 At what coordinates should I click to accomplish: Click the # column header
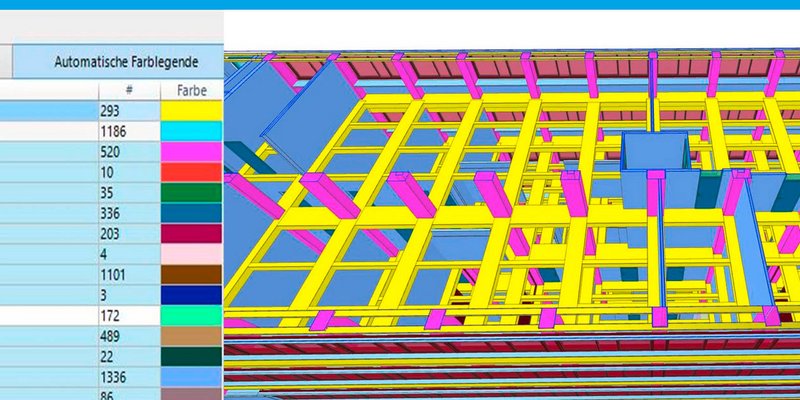[129, 91]
